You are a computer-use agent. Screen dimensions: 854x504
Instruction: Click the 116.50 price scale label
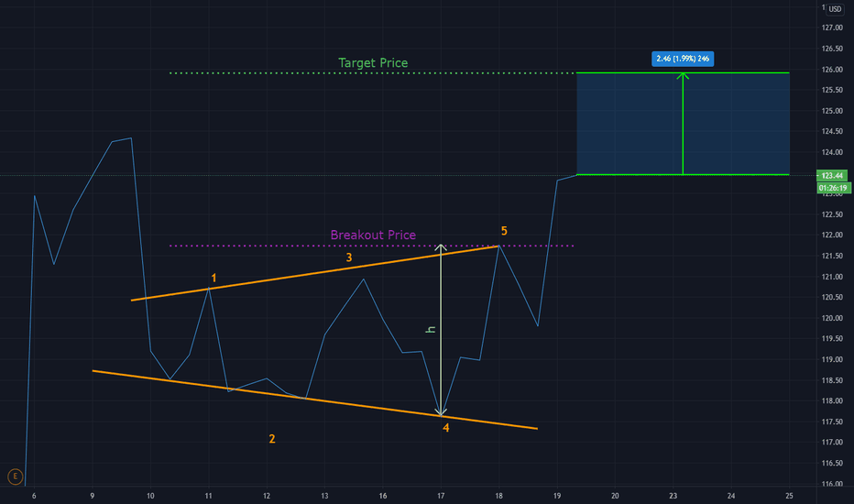tap(832, 463)
